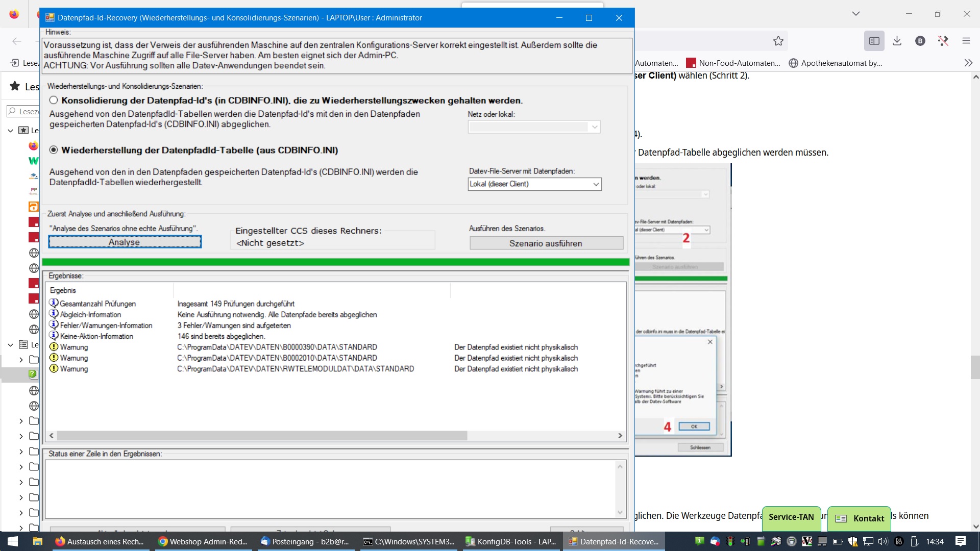Image resolution: width=980 pixels, height=551 pixels.
Task: Go back with the browser back arrow
Action: (x=16, y=41)
